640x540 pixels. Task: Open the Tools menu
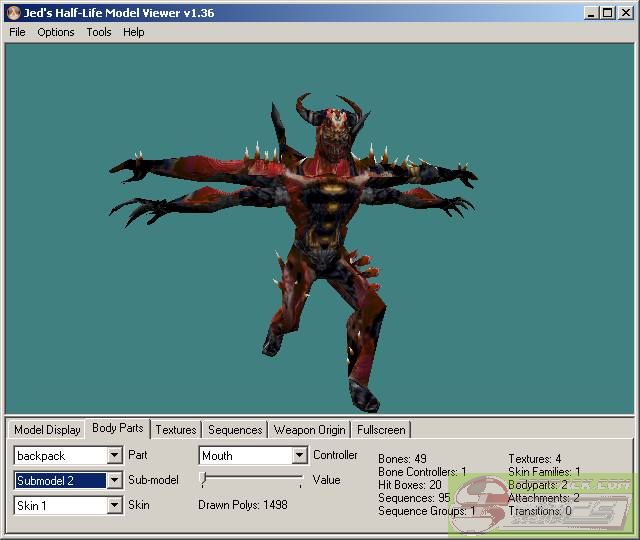click(x=99, y=32)
